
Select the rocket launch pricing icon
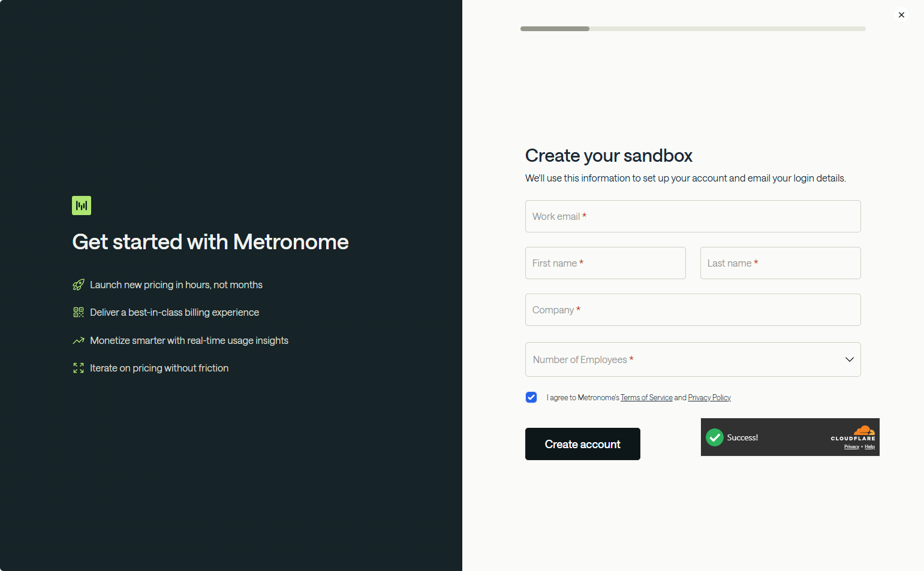pyautogui.click(x=78, y=285)
